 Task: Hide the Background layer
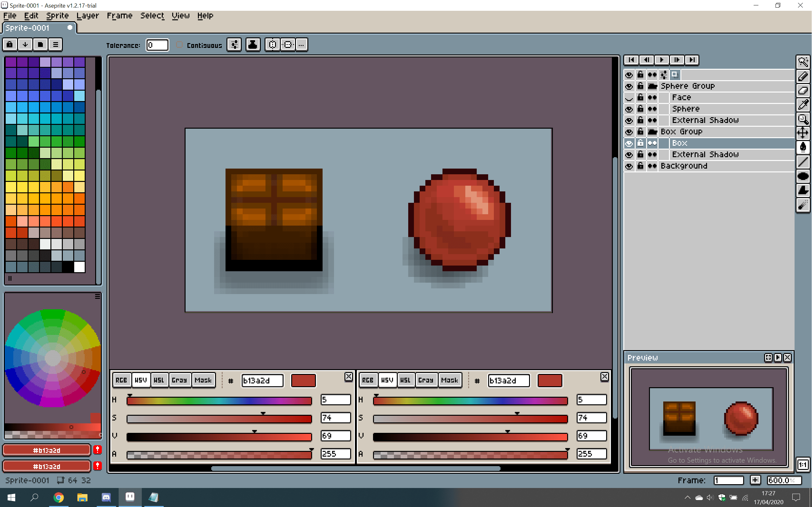(x=629, y=166)
